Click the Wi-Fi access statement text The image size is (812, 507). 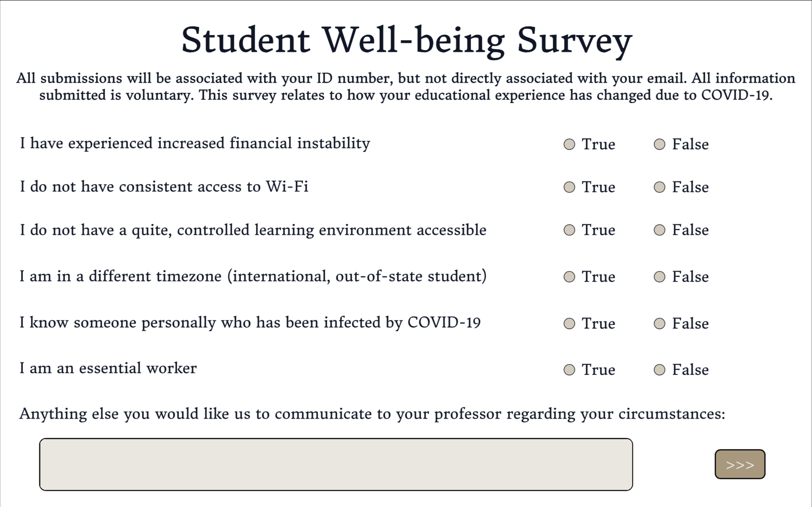click(x=164, y=186)
